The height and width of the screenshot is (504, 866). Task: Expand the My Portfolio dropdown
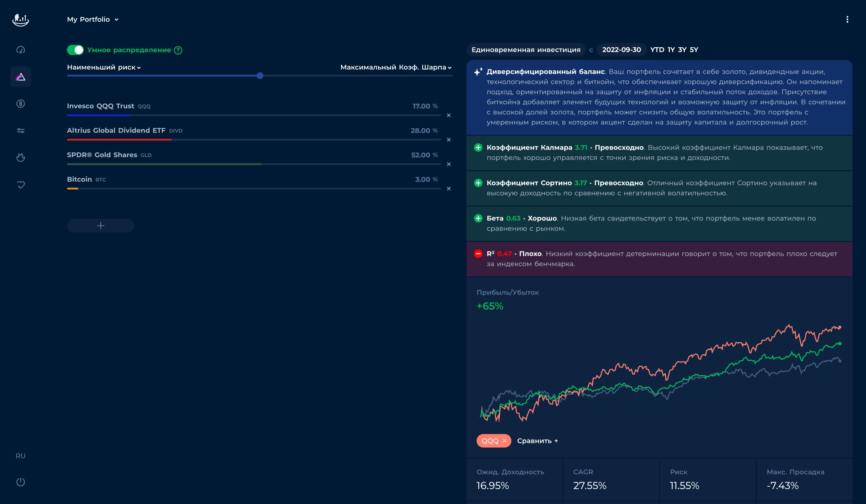93,19
